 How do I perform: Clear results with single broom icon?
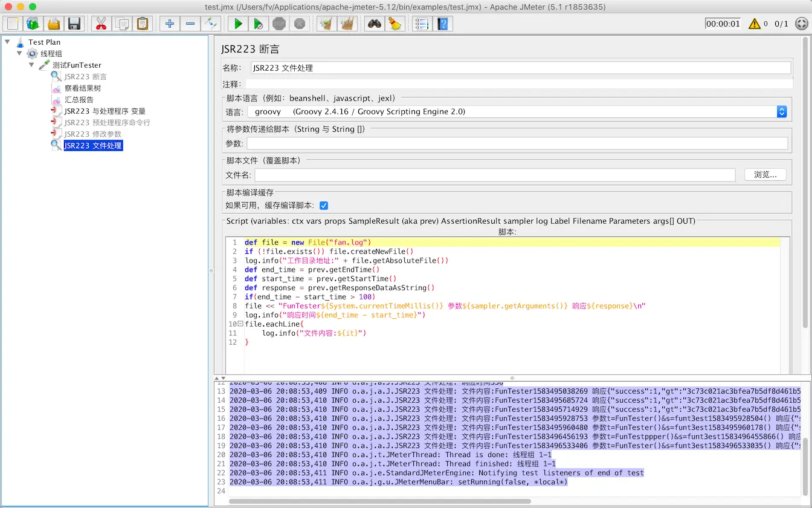(x=327, y=24)
